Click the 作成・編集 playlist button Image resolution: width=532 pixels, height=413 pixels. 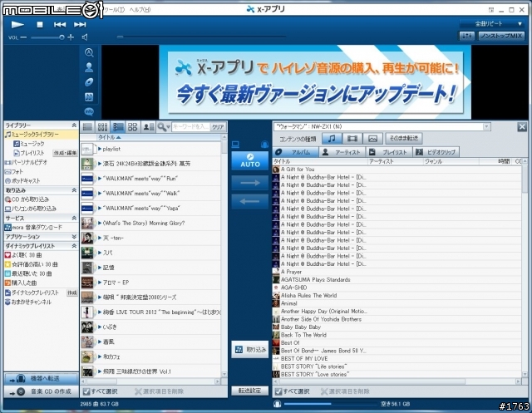pos(65,153)
